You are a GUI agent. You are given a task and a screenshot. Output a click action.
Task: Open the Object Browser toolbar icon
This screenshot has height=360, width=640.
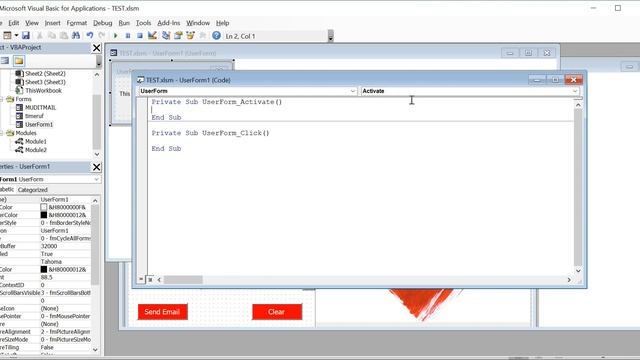(190, 36)
